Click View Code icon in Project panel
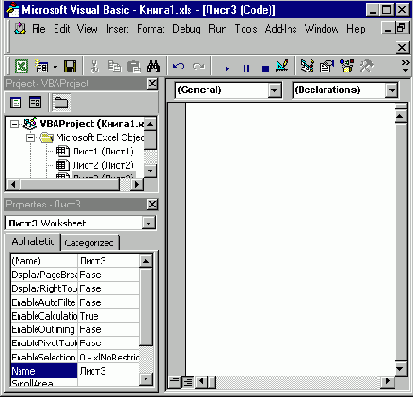Image resolution: width=413 pixels, height=397 pixels. point(16,102)
